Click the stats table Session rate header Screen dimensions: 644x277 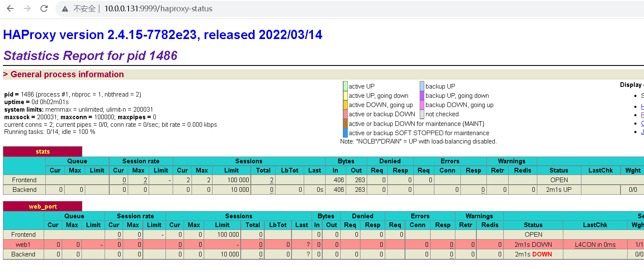pos(141,161)
